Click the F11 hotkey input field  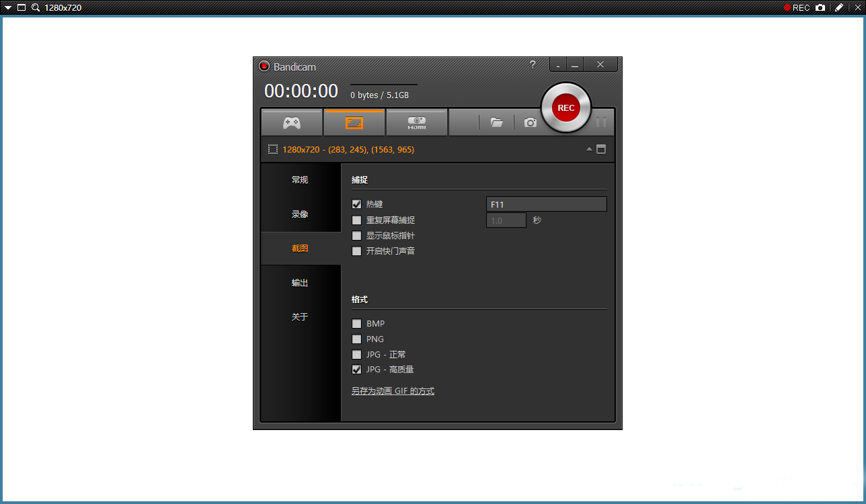[x=546, y=204]
